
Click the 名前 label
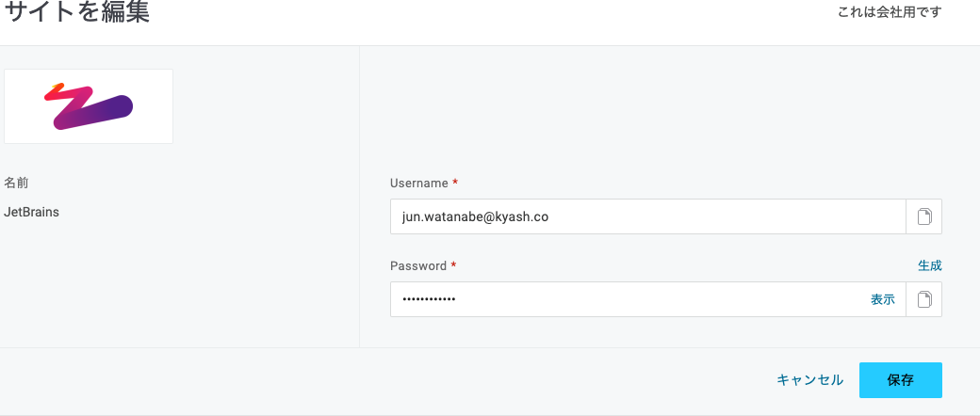tap(16, 183)
